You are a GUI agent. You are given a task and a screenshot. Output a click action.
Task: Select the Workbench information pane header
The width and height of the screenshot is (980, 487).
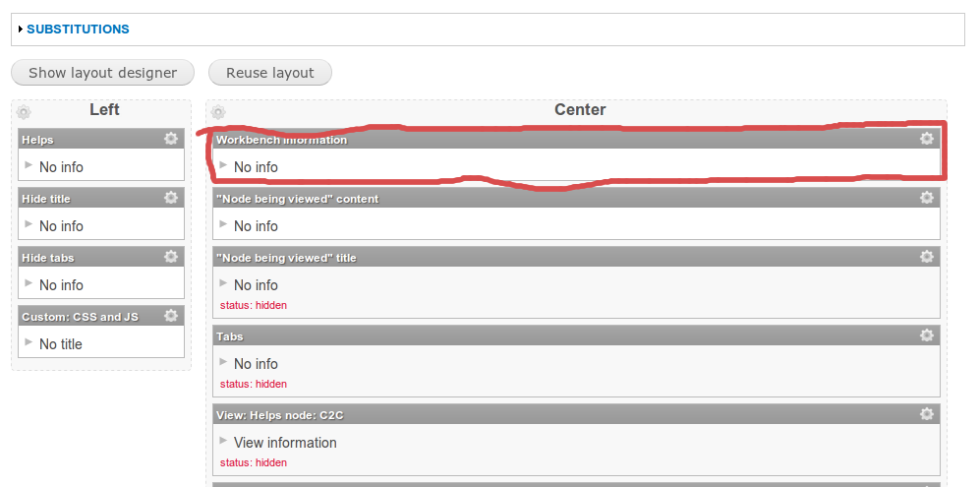[576, 139]
